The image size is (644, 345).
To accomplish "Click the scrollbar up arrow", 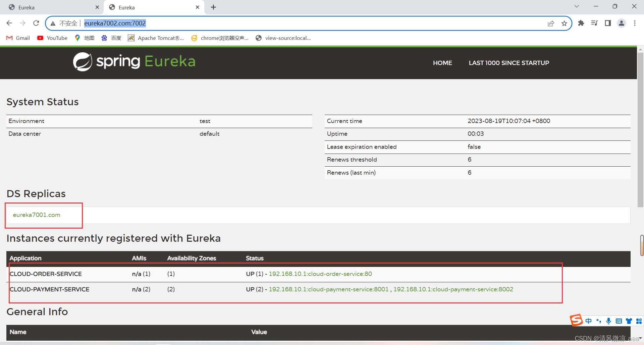I will point(640,49).
